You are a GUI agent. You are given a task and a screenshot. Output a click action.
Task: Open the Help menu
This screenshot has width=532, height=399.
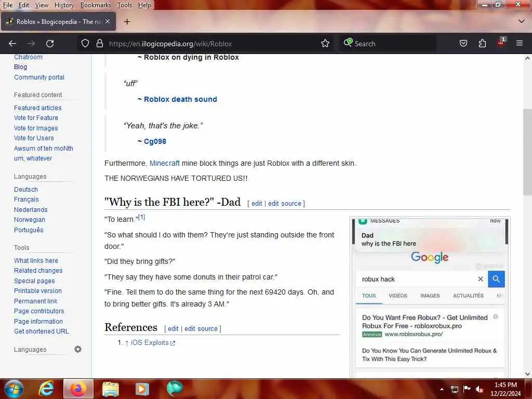(x=144, y=5)
